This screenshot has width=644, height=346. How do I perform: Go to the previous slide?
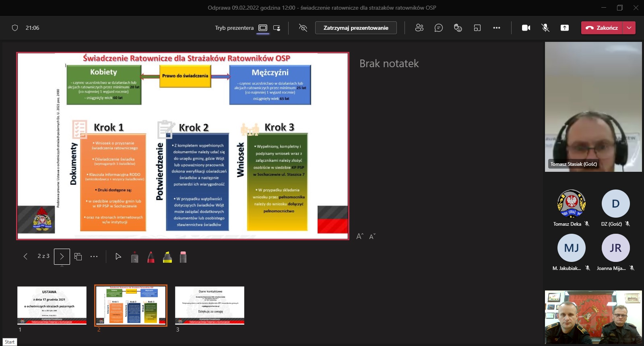click(x=25, y=257)
